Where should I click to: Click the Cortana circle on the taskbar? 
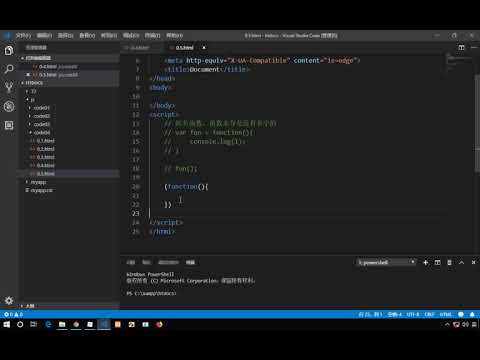pyautogui.click(x=20, y=324)
